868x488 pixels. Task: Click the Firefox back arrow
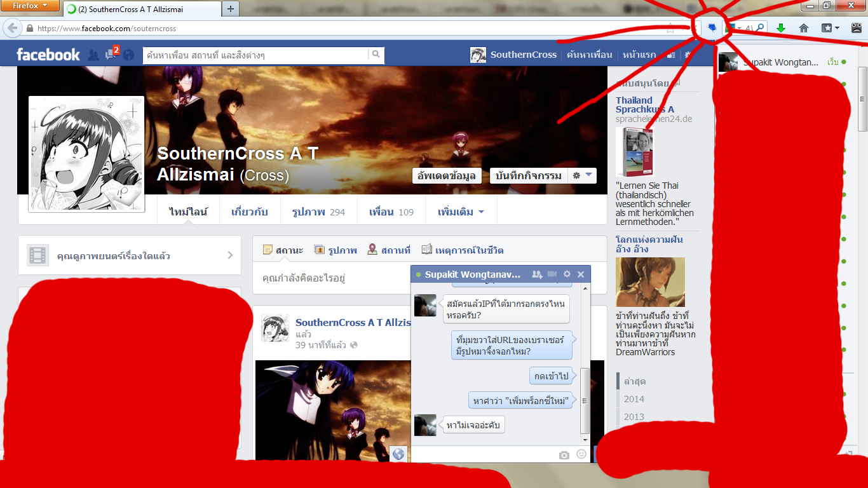[x=12, y=28]
